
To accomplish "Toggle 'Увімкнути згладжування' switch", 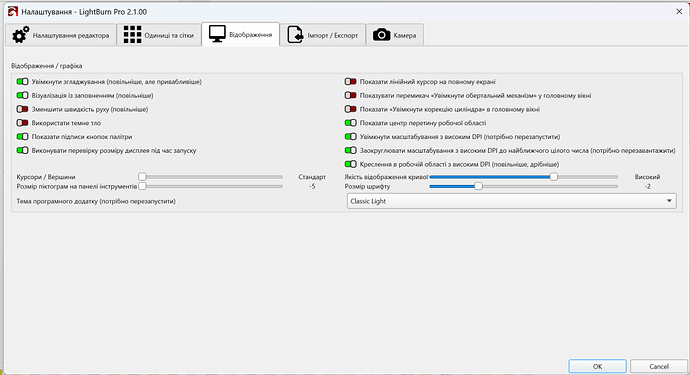I will tap(22, 82).
